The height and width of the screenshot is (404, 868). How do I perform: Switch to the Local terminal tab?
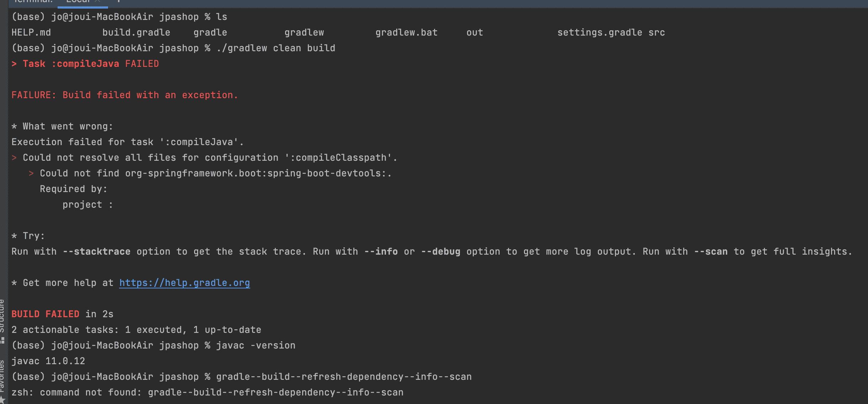pos(78,1)
